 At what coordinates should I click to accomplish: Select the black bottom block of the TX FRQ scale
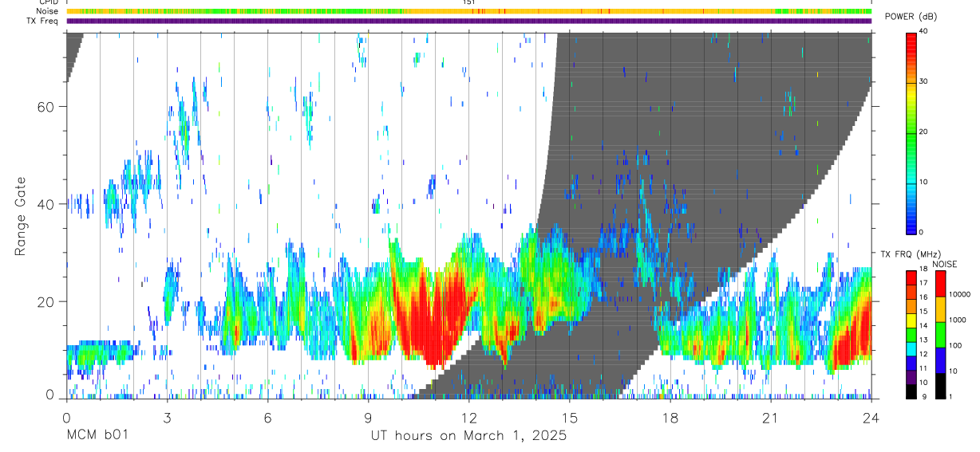[x=911, y=390]
